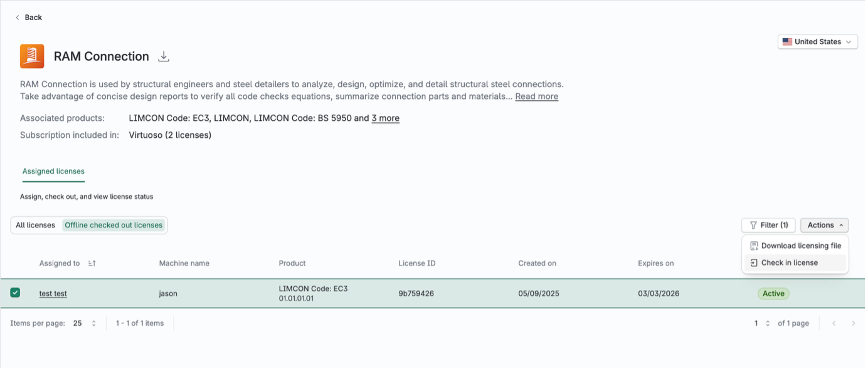Click the Read more link
The image size is (868, 369).
point(537,96)
